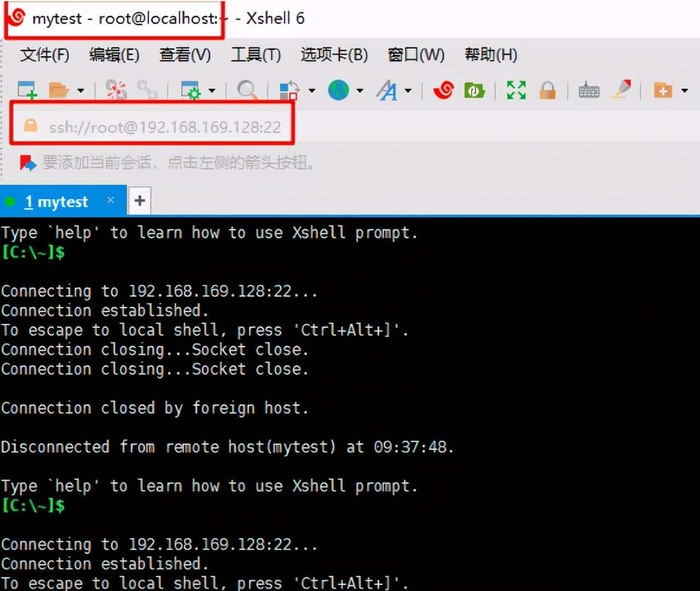The height and width of the screenshot is (591, 700).
Task: Click the SSH lock icon in address bar
Action: click(x=31, y=126)
